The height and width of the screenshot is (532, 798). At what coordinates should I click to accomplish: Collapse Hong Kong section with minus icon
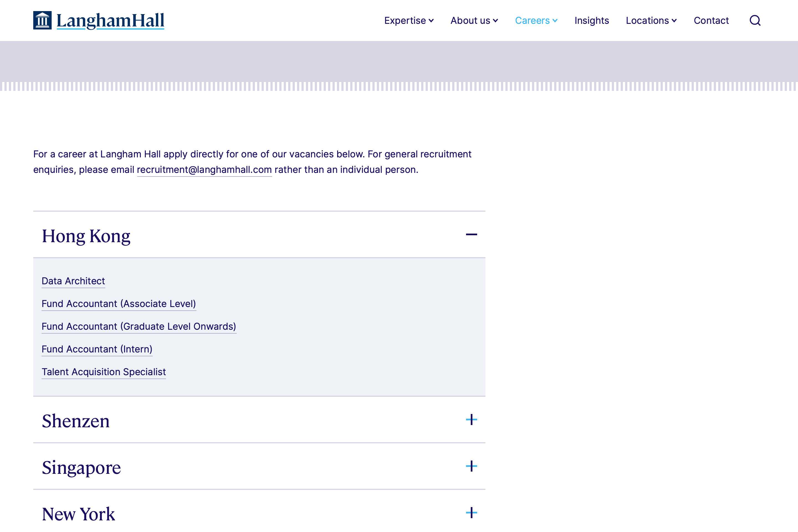pos(471,234)
